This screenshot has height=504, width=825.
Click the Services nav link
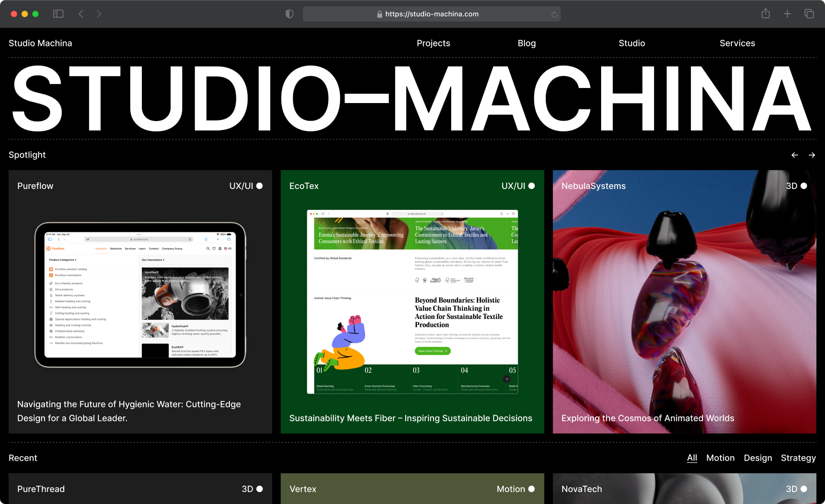click(736, 43)
